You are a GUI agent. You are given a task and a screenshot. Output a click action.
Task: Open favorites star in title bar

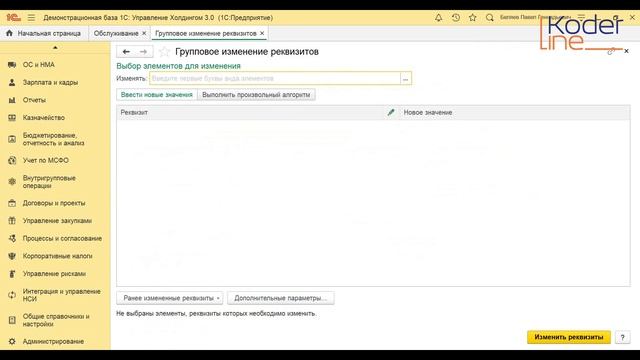point(473,18)
